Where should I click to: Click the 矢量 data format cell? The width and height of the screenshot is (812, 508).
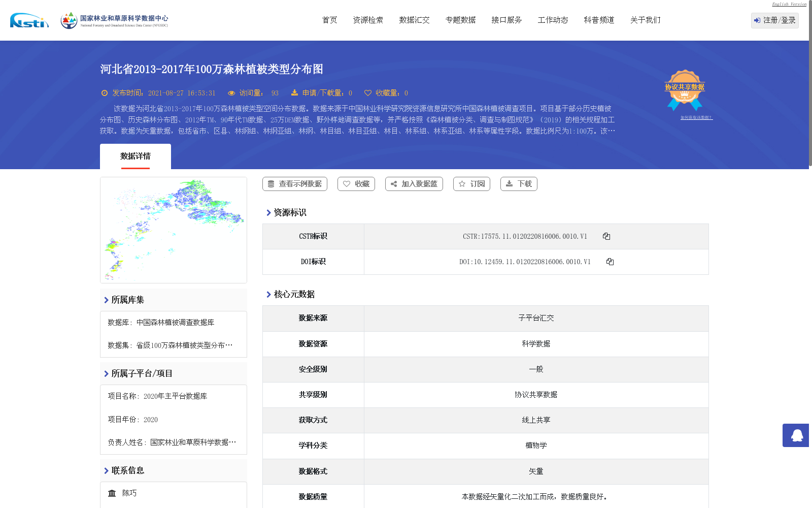(x=536, y=471)
